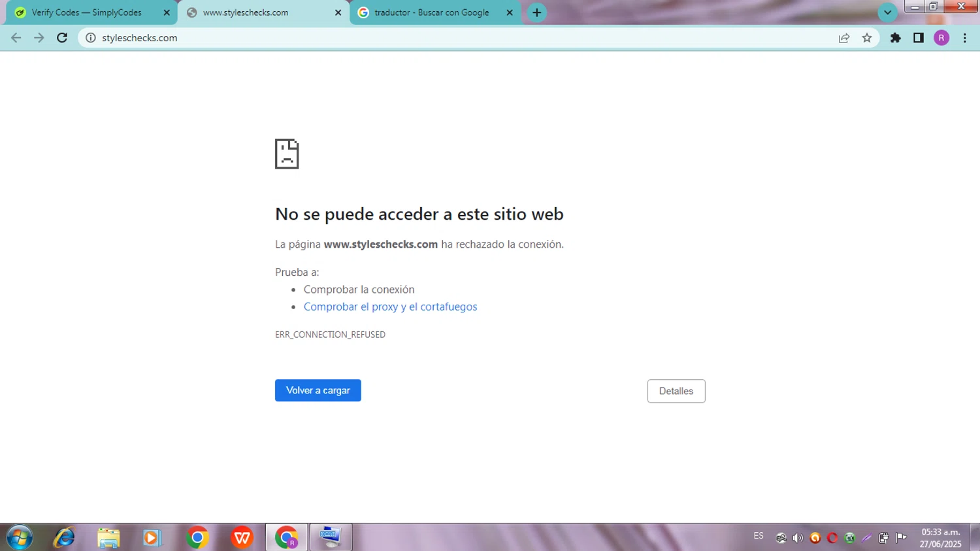The height and width of the screenshot is (551, 980).
Task: Select the ERR_CONNECTION_REFUSED error code text
Action: (x=330, y=335)
